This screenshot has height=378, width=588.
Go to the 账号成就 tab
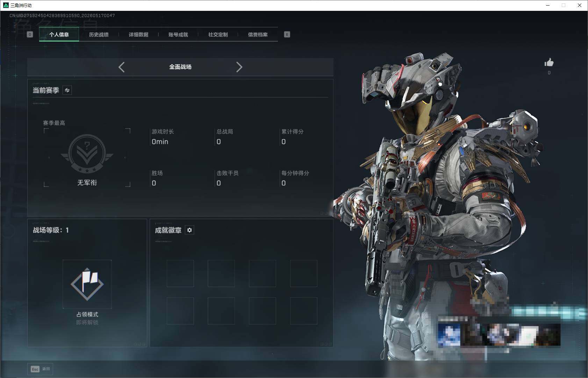tap(178, 35)
